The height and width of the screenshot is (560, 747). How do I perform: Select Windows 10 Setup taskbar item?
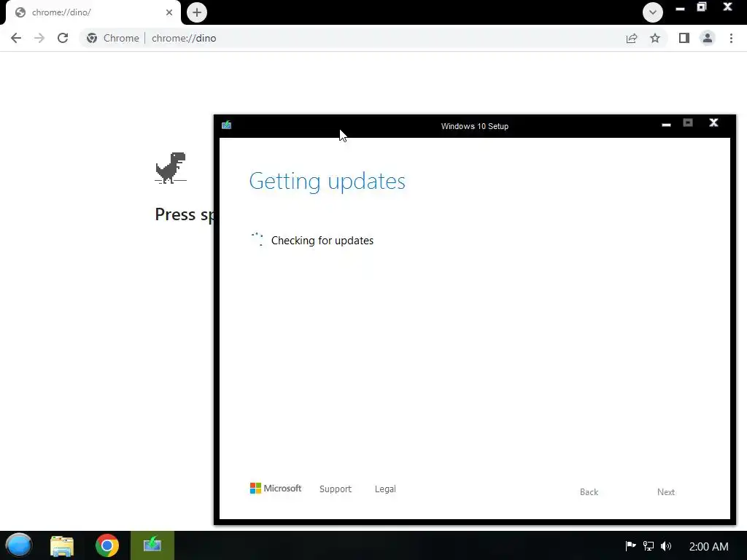[152, 545]
